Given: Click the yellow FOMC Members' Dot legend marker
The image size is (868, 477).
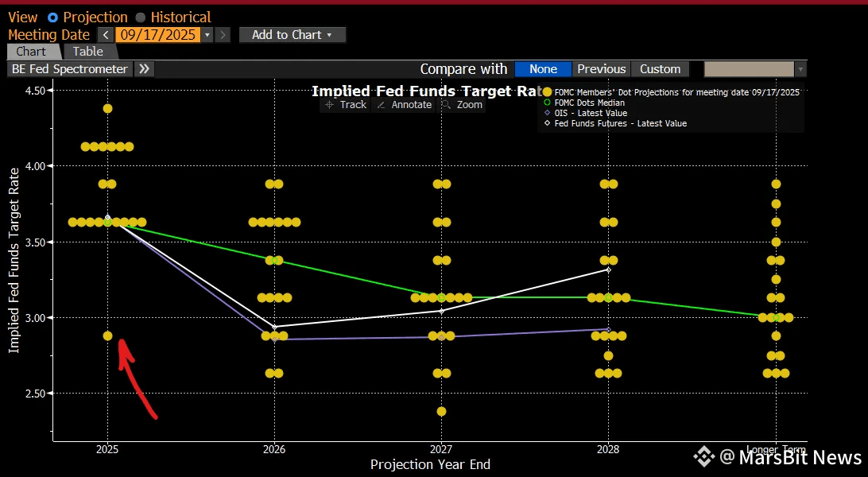Looking at the screenshot, I should [x=547, y=92].
